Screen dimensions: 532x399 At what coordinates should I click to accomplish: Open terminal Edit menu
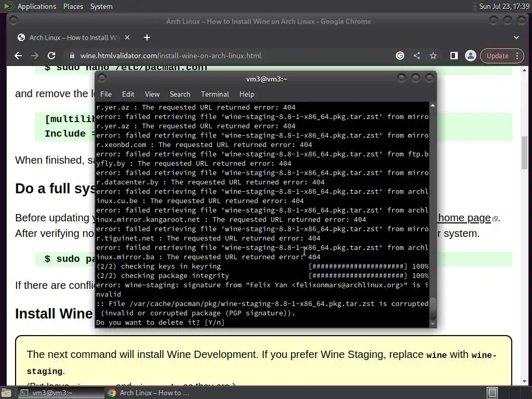click(128, 94)
